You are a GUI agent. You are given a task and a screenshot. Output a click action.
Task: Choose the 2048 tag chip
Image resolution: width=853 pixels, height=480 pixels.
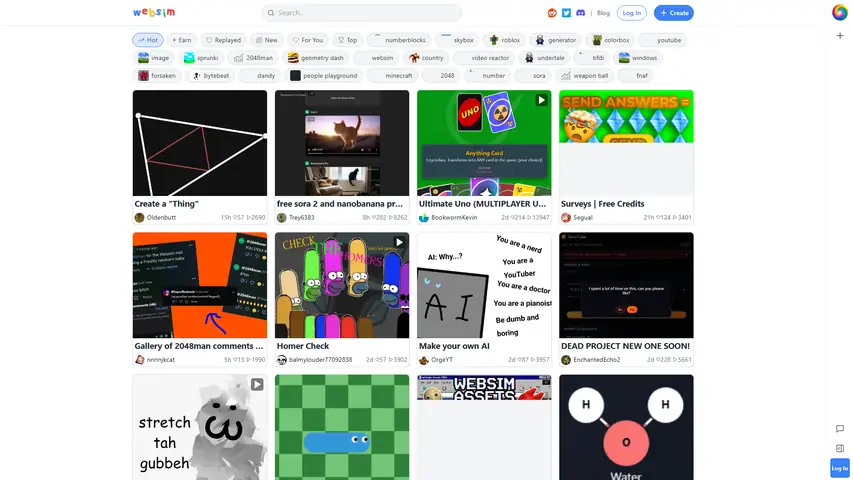click(441, 76)
